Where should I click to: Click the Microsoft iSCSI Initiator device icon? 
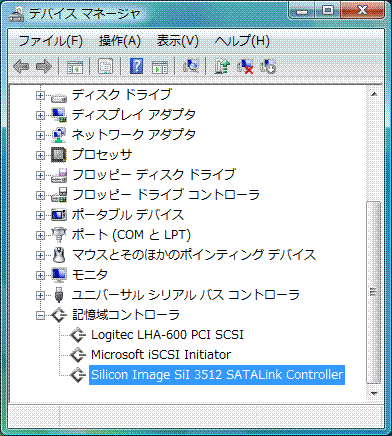click(78, 355)
